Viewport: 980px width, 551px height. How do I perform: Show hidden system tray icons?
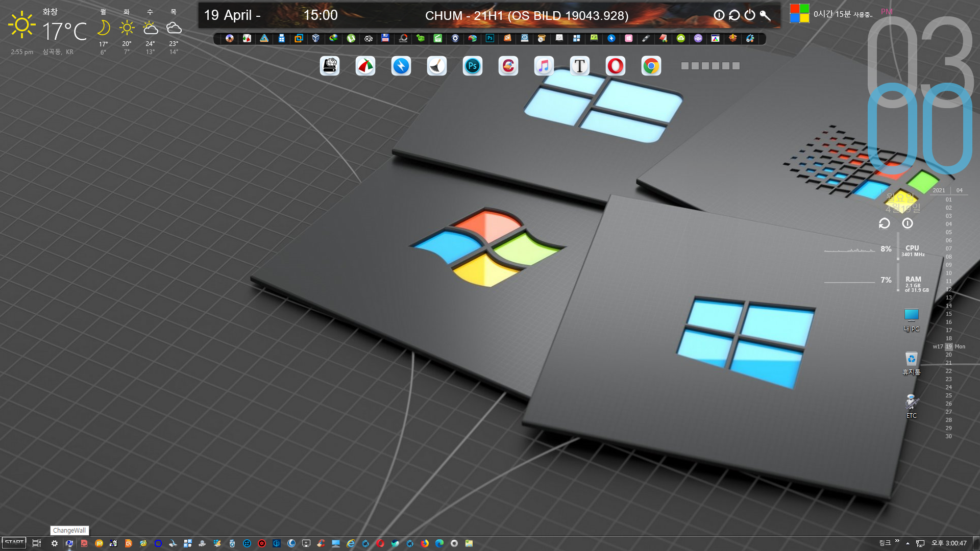coord(908,543)
